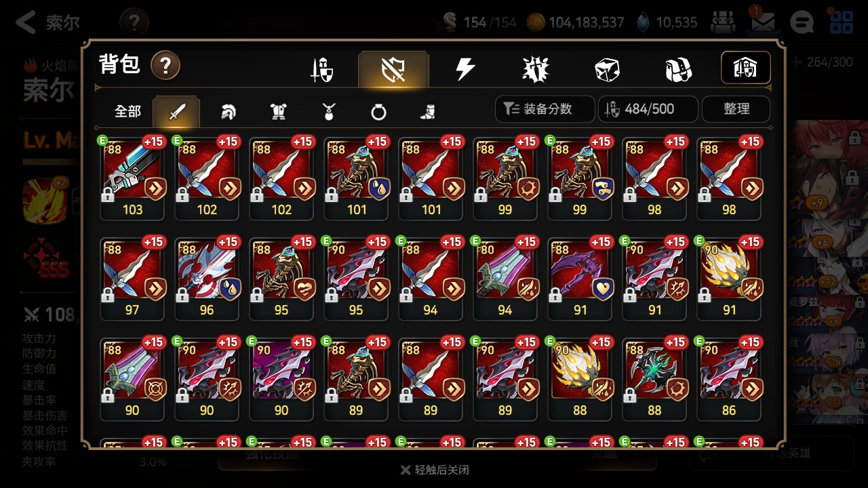Viewport: 868px width, 488px height.
Task: Select the golden claw weapon scored 88
Action: tap(580, 379)
